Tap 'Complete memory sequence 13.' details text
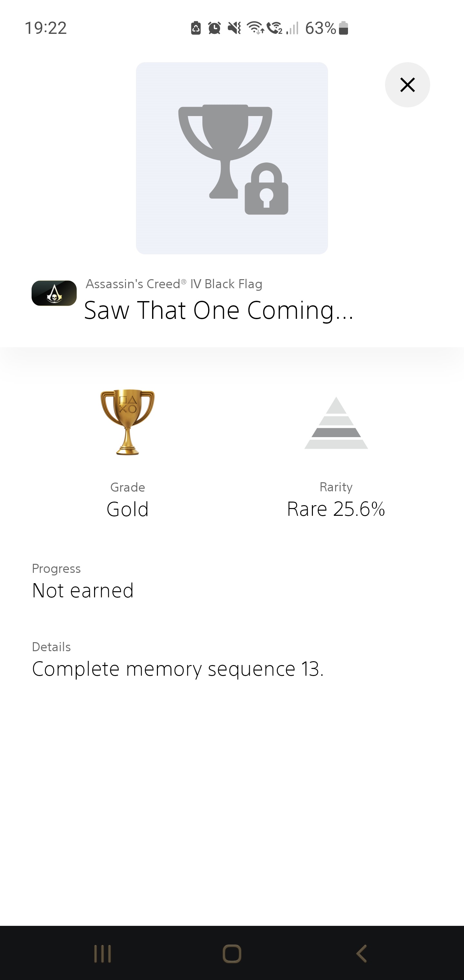 click(x=178, y=669)
